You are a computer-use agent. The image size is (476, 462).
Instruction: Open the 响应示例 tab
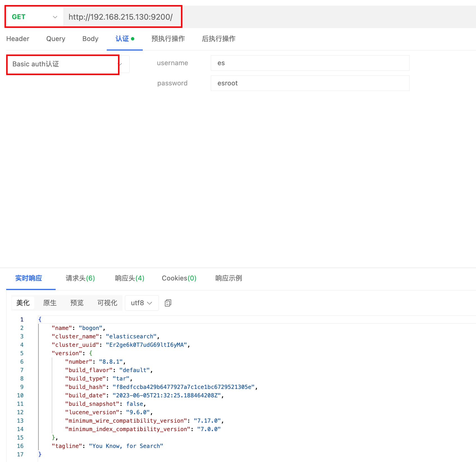tap(228, 278)
